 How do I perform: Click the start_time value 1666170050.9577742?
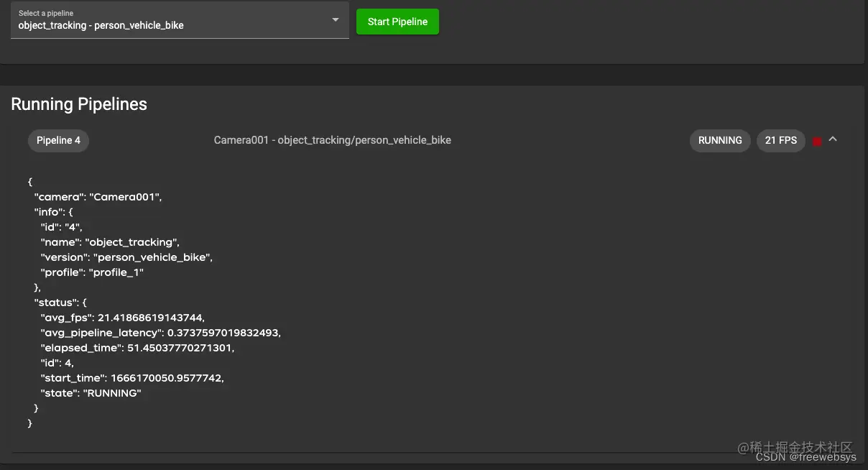pos(167,378)
